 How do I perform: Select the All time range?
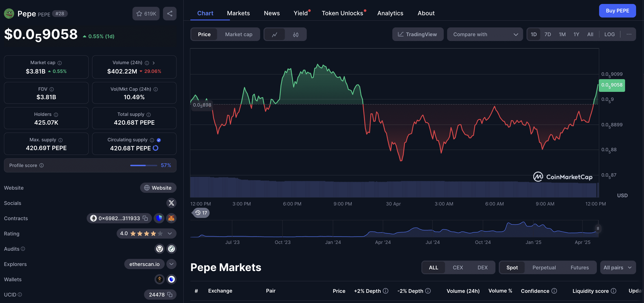590,34
